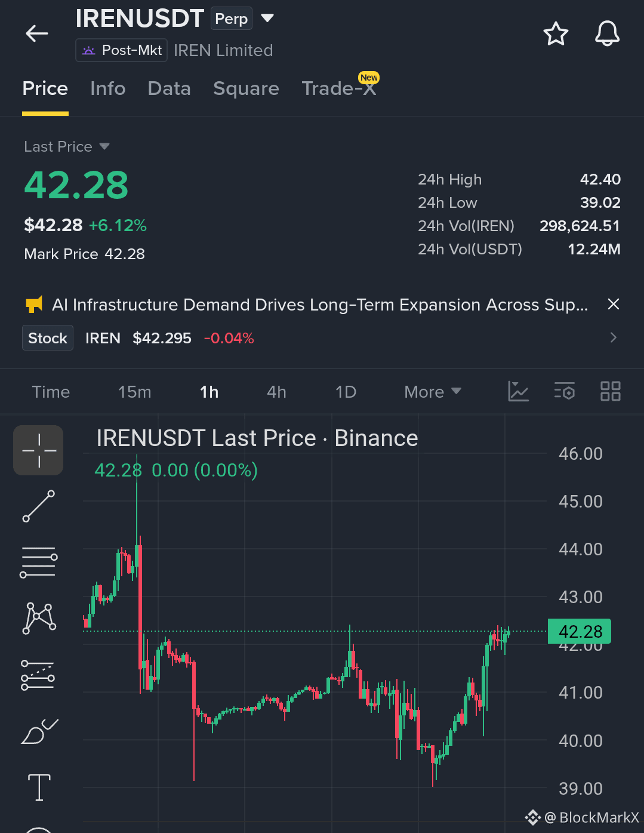
Task: Select the brush drawing tool
Action: tap(39, 731)
